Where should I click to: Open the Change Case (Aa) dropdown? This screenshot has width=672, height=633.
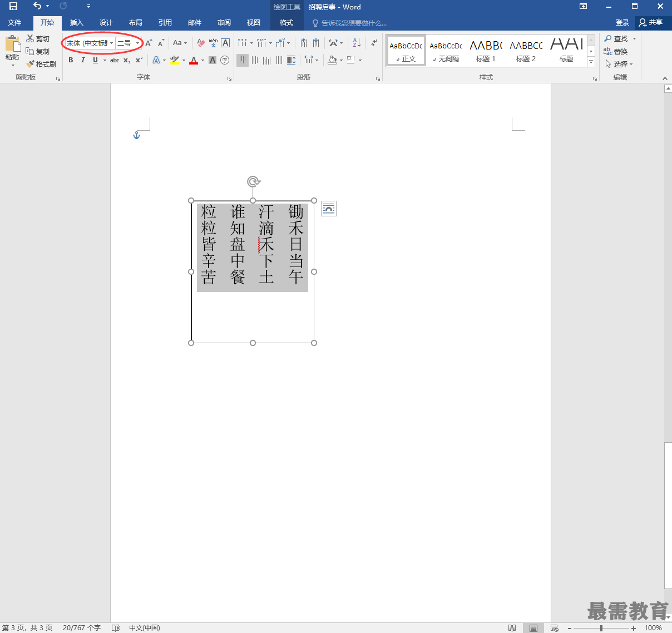tap(180, 43)
